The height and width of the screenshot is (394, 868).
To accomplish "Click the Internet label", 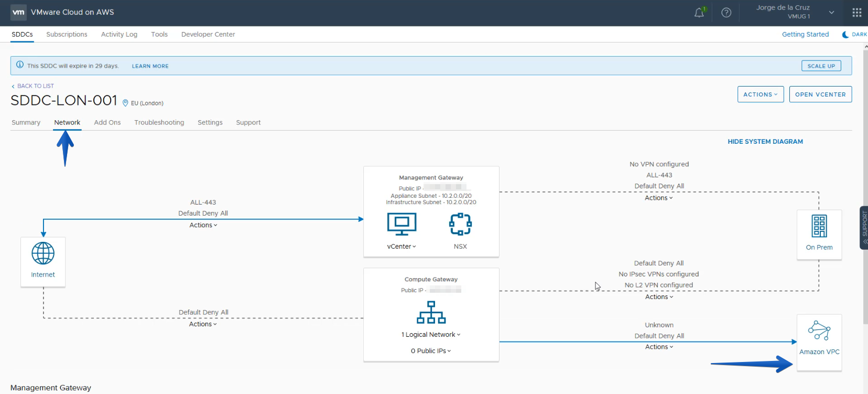I will click(x=43, y=275).
